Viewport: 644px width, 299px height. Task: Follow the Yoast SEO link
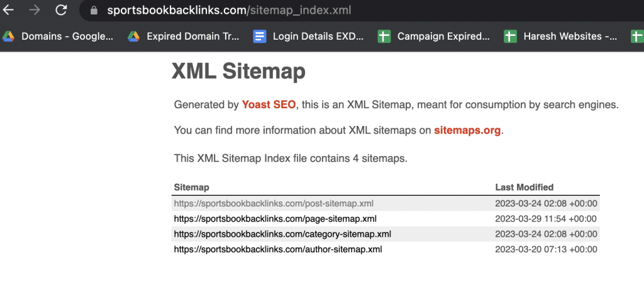269,105
